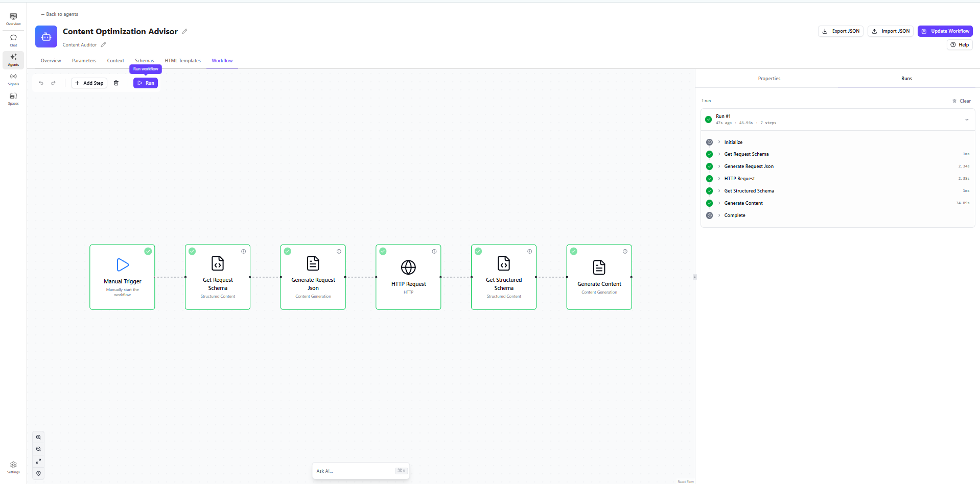Open the Spaces sidebar icon
980x484 pixels.
13,99
